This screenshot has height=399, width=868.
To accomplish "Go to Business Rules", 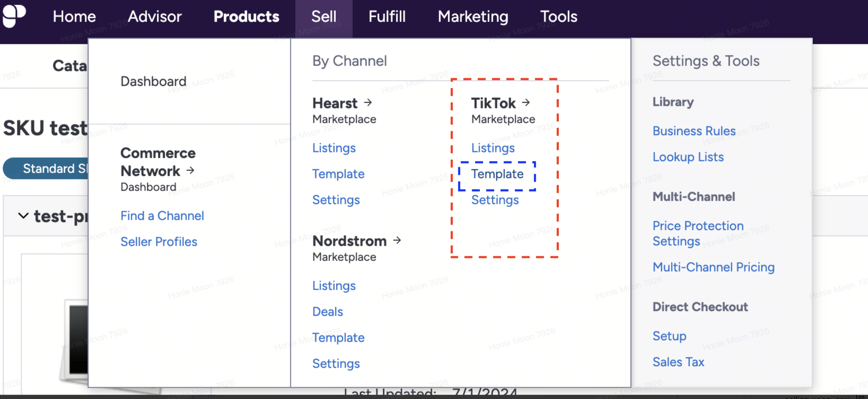I will point(694,131).
